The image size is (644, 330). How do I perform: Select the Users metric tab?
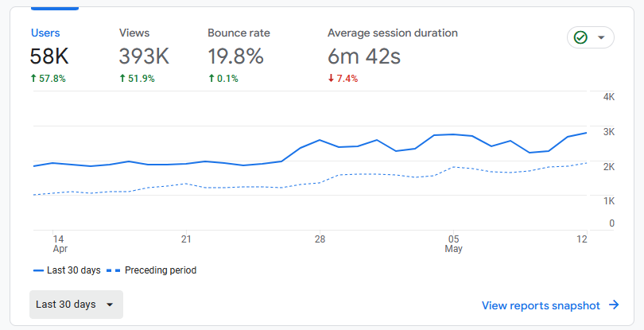(45, 33)
